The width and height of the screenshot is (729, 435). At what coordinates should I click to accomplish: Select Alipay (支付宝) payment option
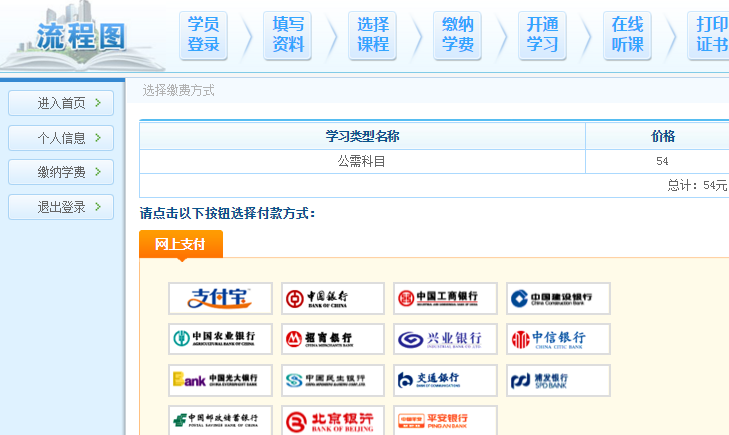tap(220, 298)
